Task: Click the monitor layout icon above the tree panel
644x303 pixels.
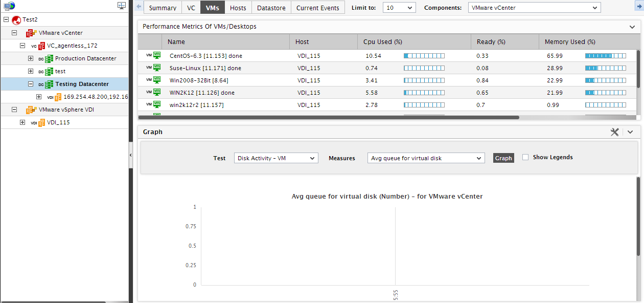Action: [122, 6]
